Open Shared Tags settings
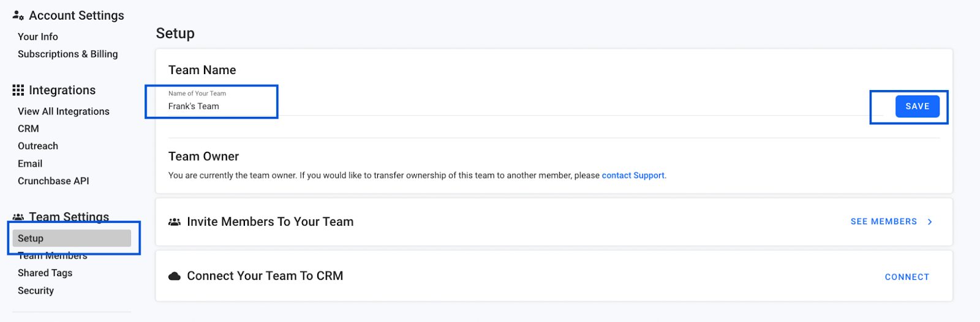 tap(45, 273)
